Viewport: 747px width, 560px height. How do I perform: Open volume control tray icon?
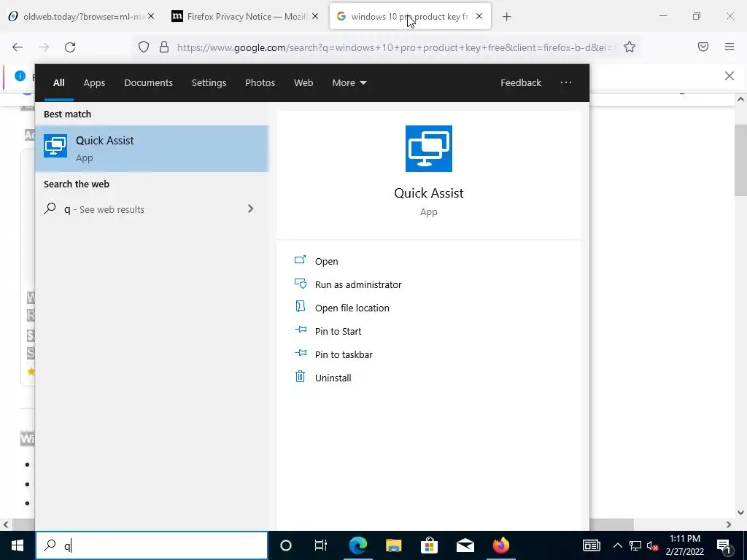pyautogui.click(x=652, y=545)
